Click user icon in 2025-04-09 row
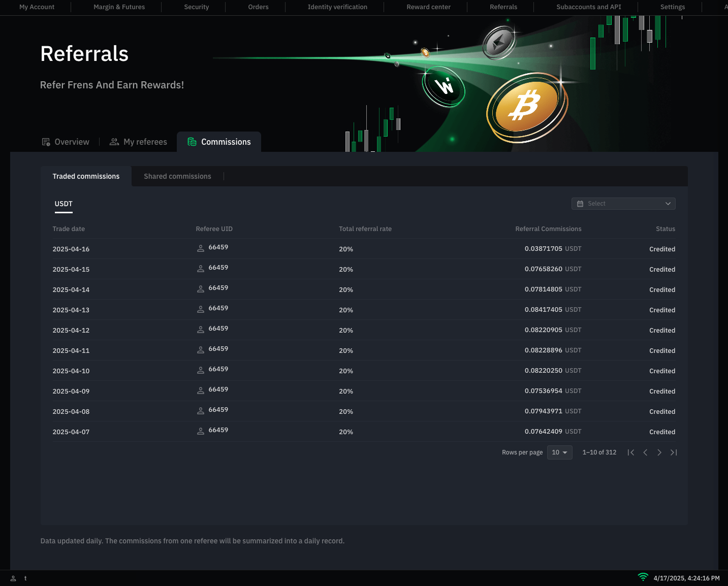 201,390
